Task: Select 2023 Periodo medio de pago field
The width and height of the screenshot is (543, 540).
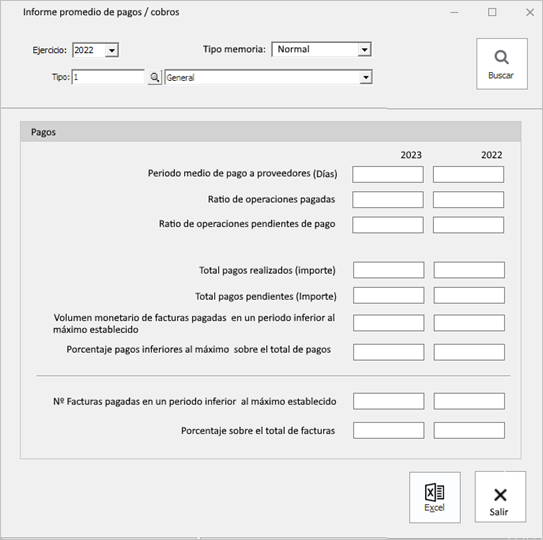Action: coord(388,174)
